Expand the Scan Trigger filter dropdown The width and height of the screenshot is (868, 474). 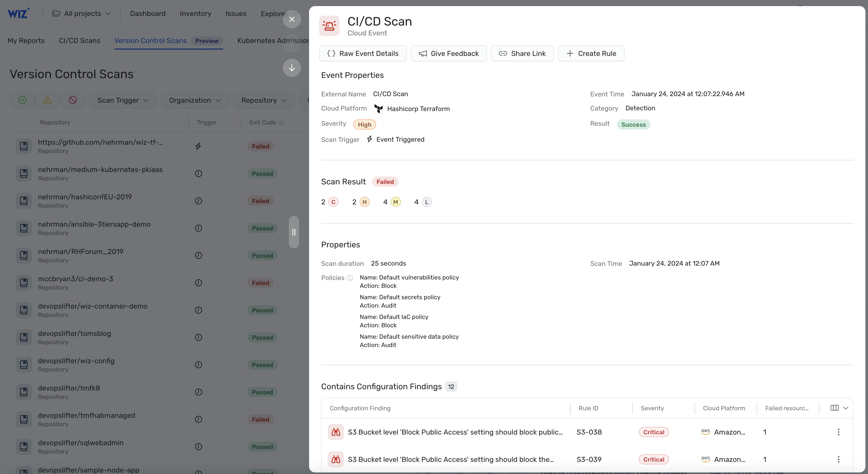click(x=123, y=100)
